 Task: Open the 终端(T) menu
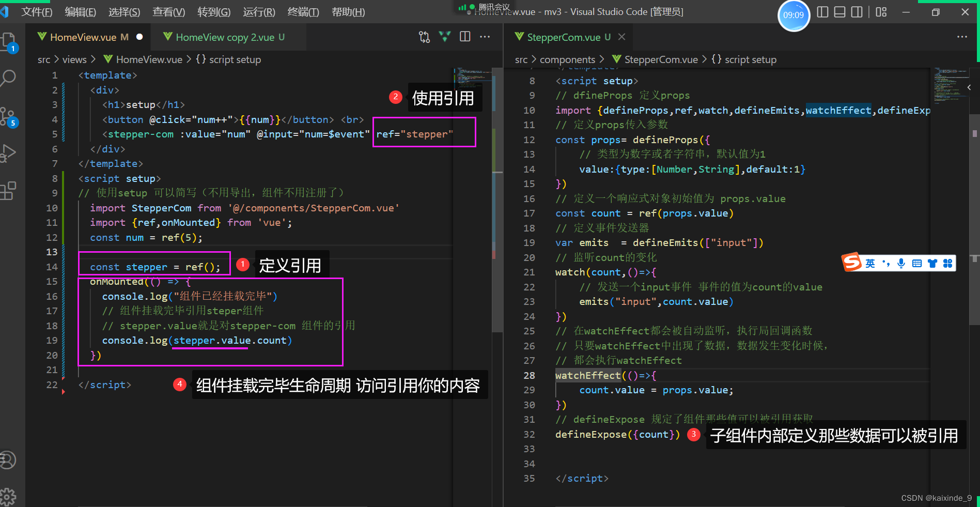pyautogui.click(x=303, y=12)
